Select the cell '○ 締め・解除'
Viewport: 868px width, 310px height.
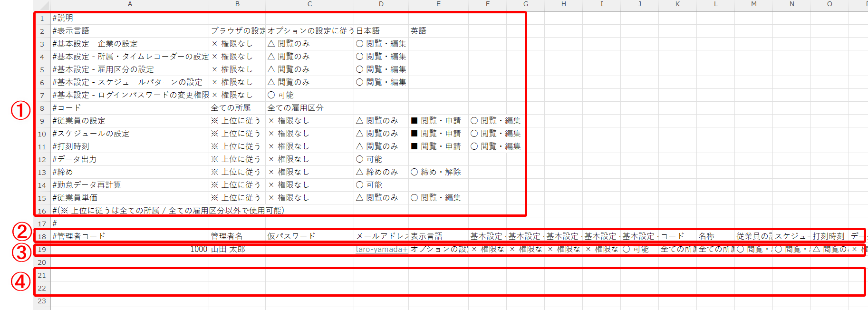[x=438, y=172]
